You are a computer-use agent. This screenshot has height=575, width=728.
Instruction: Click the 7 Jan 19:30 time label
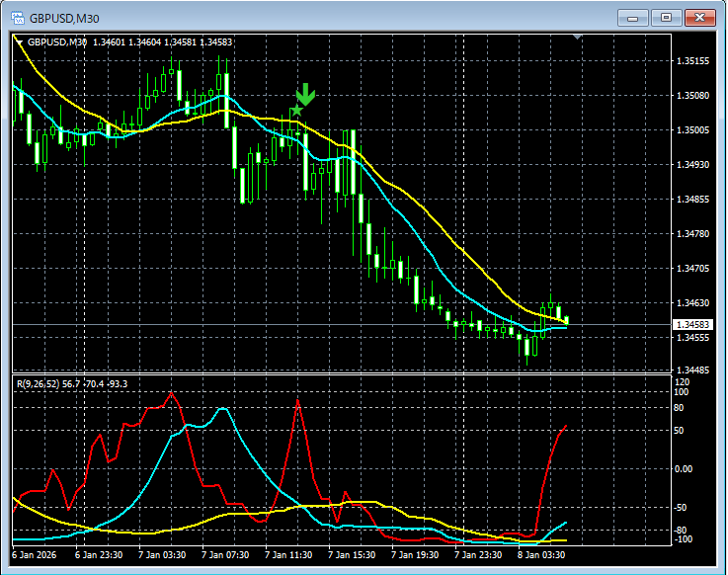(415, 555)
